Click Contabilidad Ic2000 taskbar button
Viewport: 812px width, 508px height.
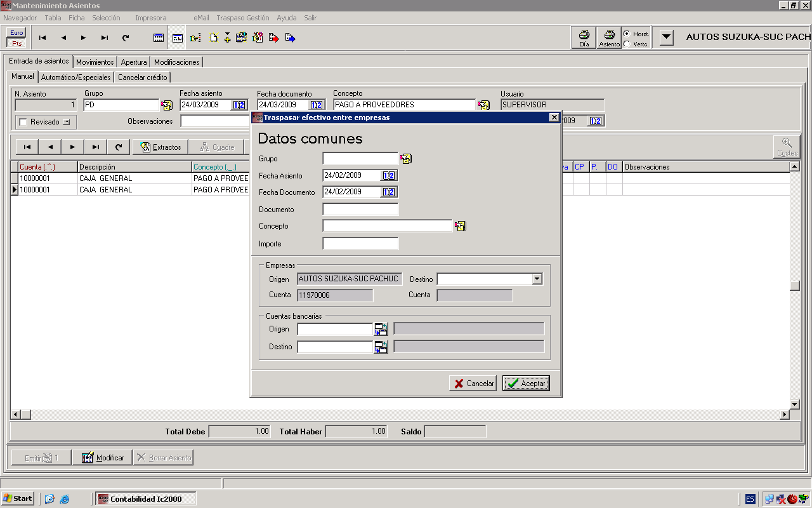pos(146,498)
